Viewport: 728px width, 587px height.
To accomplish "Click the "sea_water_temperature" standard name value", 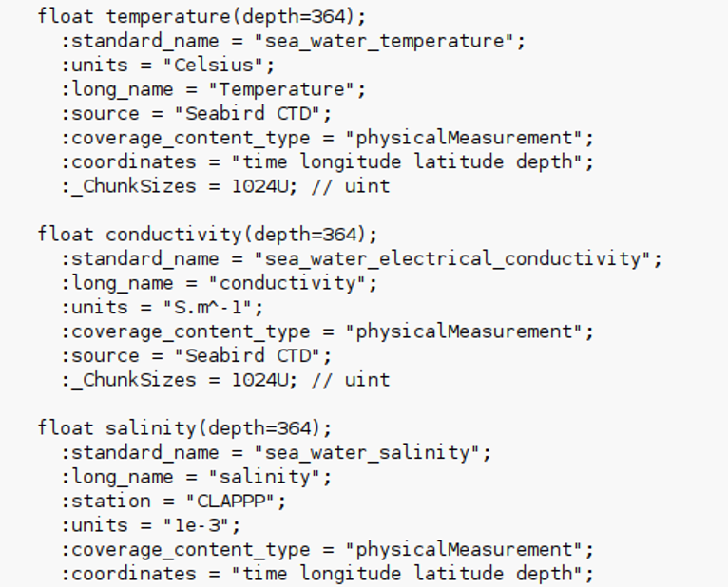I will pos(389,41).
